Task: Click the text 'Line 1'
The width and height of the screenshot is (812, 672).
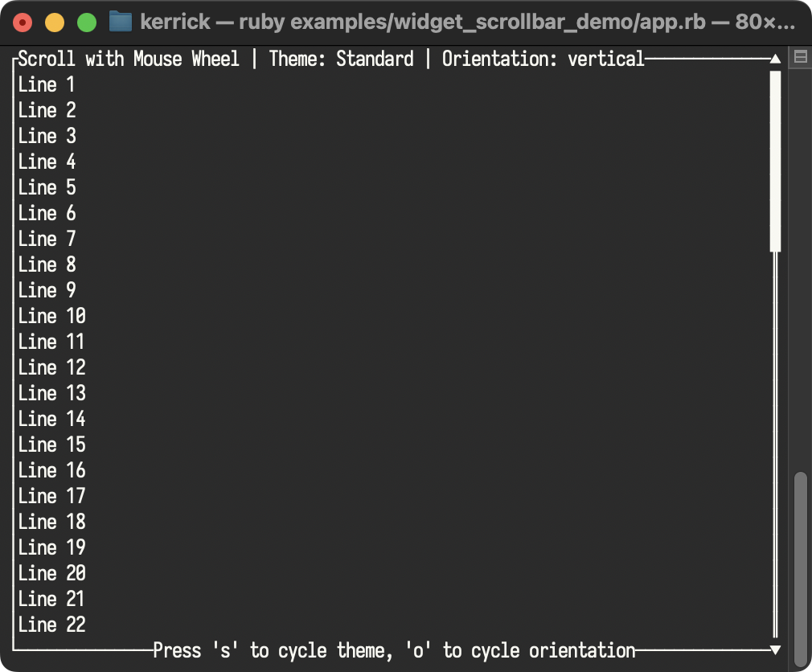Action: [46, 84]
